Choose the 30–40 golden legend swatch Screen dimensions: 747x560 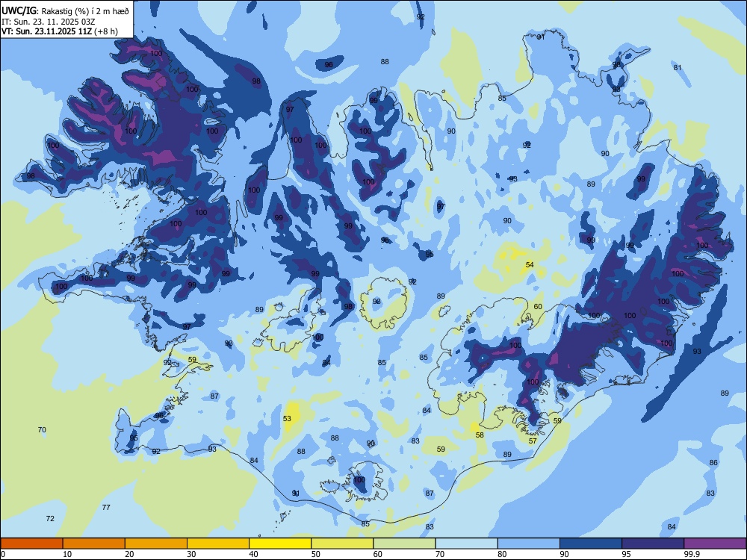[218, 544]
